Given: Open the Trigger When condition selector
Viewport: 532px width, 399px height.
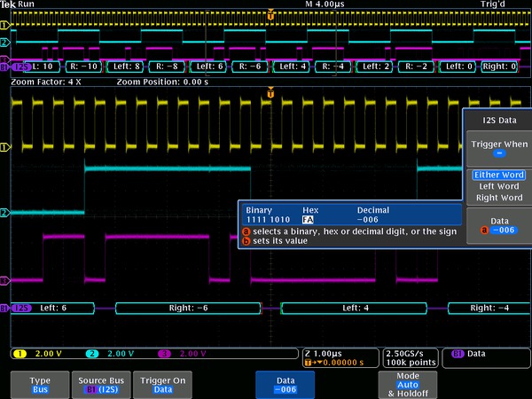Looking at the screenshot, I should 497,148.
